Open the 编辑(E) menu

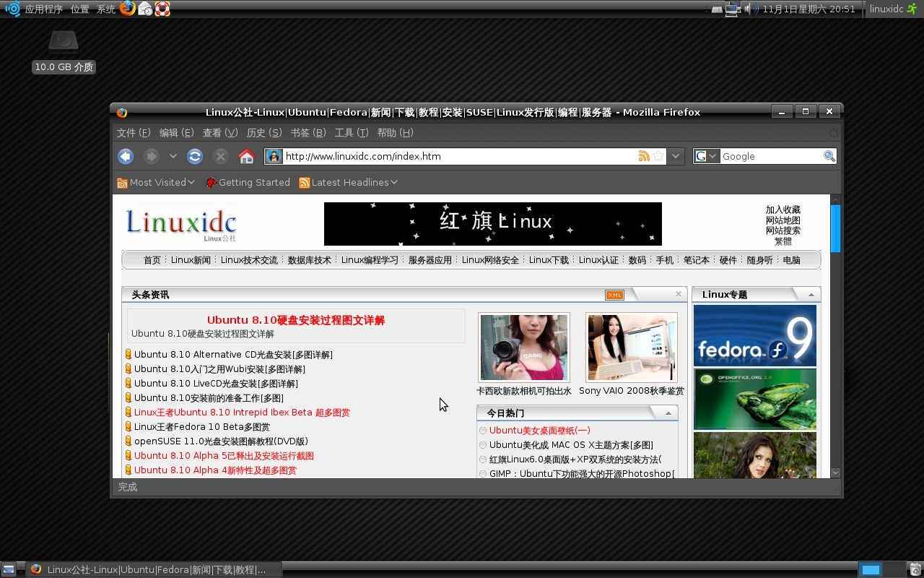(177, 133)
